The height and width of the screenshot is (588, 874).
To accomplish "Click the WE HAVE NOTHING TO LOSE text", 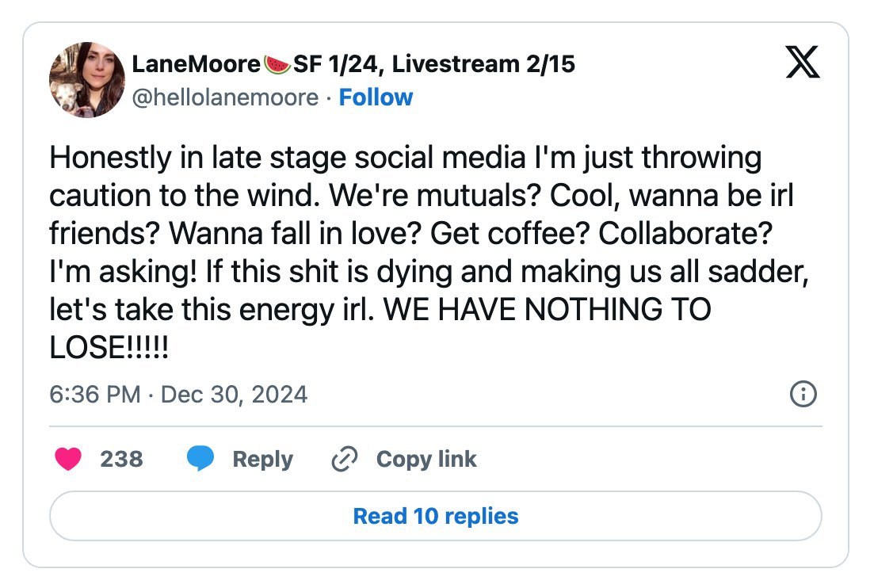I will click(380, 328).
